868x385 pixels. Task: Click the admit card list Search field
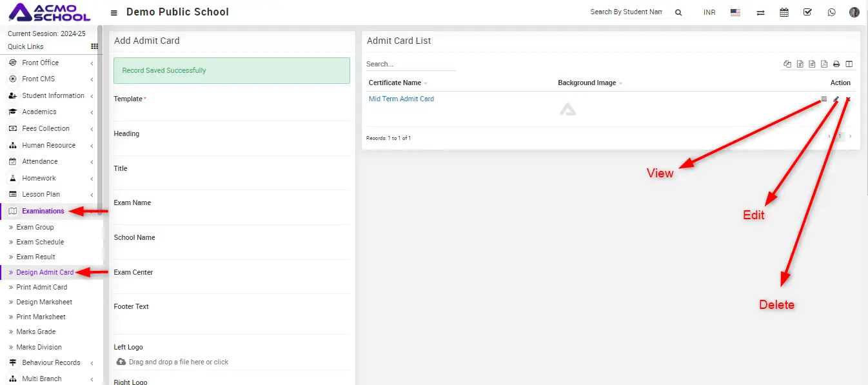point(410,64)
